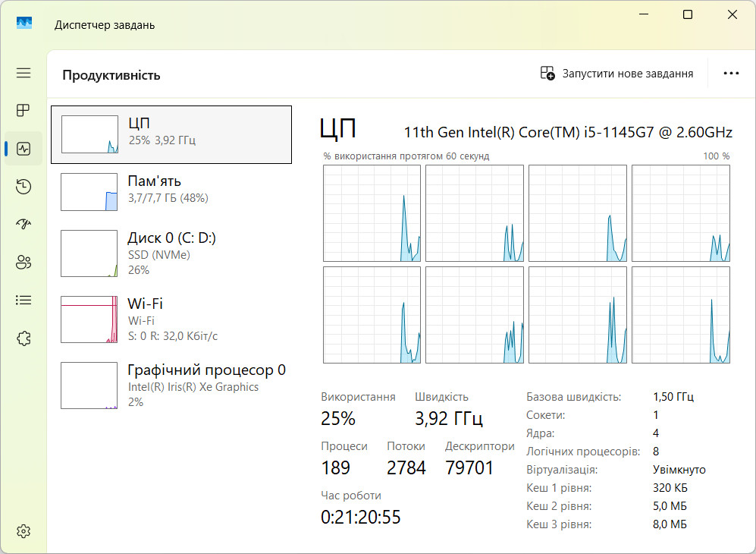This screenshot has width=756, height=554.
Task: Select the Пам'ять performance entry
Action: coord(171,191)
